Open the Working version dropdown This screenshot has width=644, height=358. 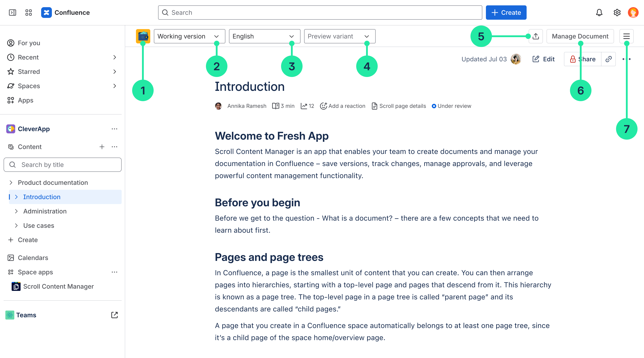(x=189, y=36)
